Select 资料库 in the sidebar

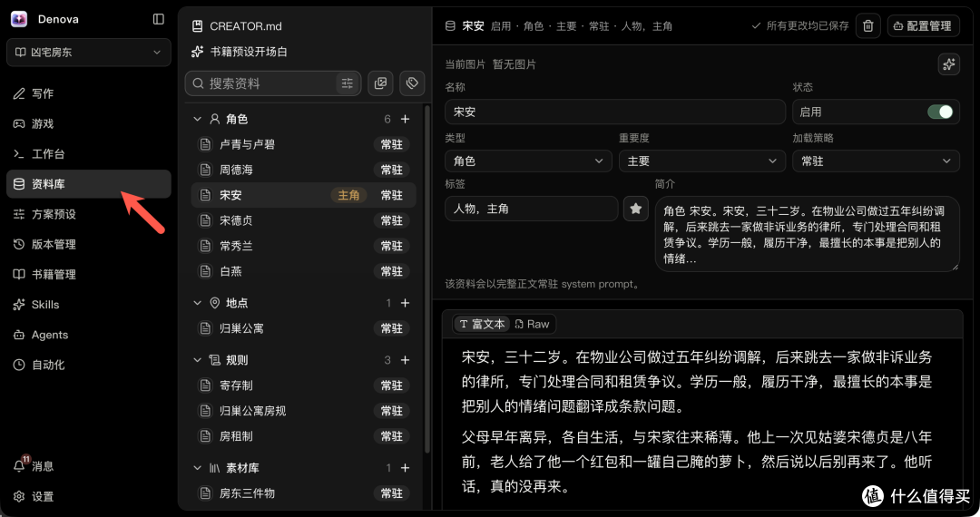coord(89,184)
